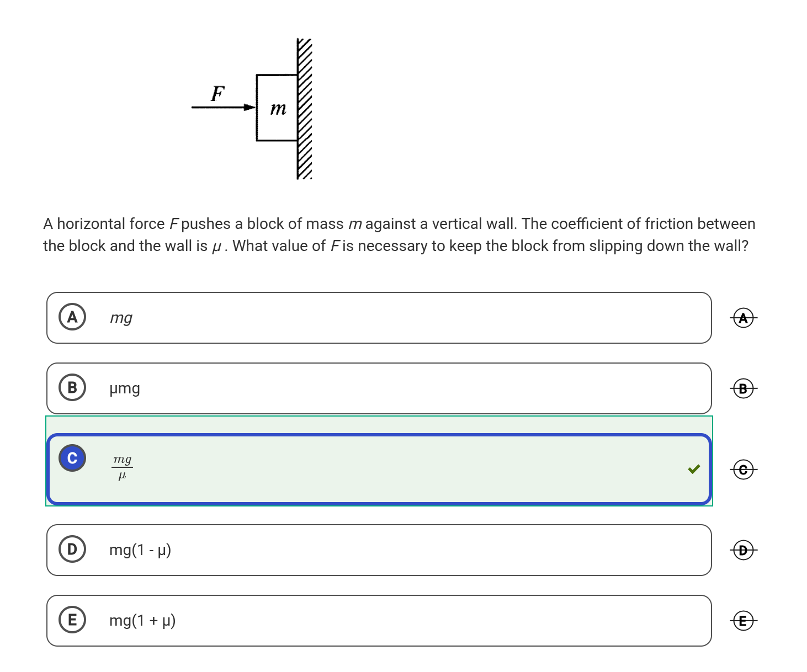The height and width of the screenshot is (672, 807).
Task: Choose the circled letter B option
Action: click(72, 388)
